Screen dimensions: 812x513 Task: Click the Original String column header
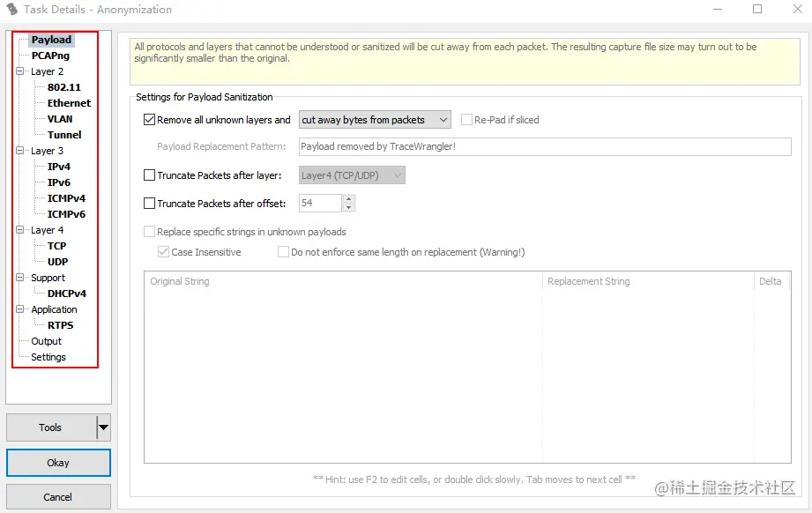(343, 281)
